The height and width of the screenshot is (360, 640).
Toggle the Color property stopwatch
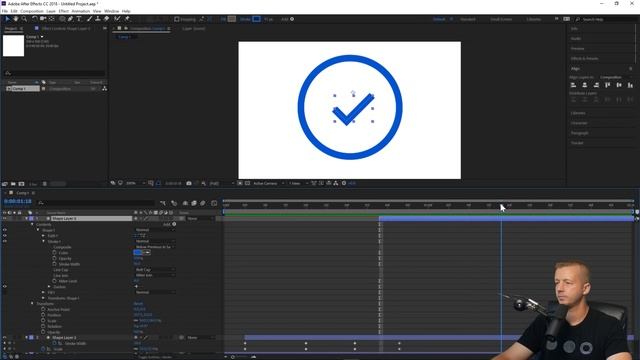click(54, 253)
